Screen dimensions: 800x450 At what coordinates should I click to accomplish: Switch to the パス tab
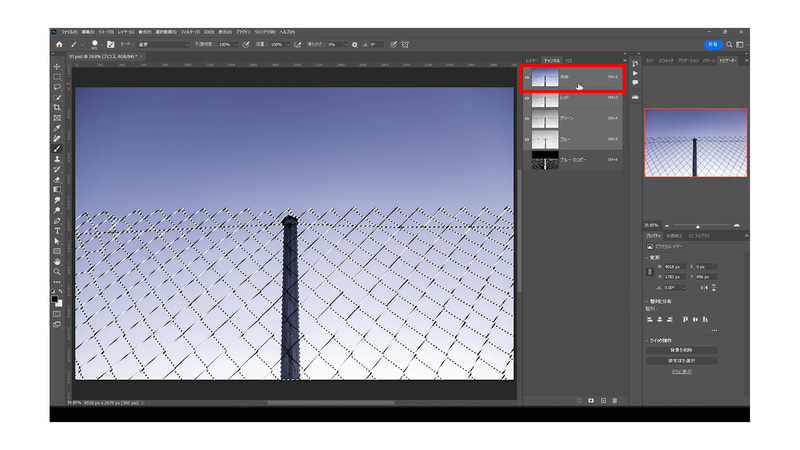569,60
